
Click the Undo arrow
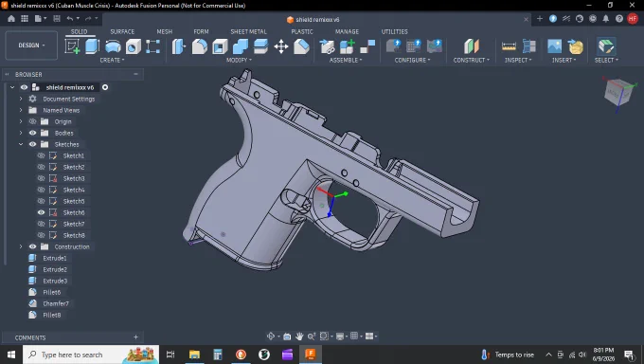point(70,19)
